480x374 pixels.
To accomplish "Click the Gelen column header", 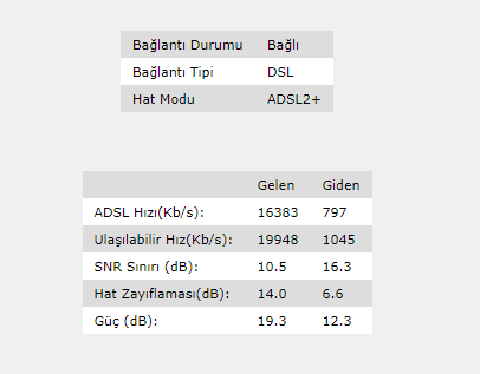I will click(x=276, y=185).
